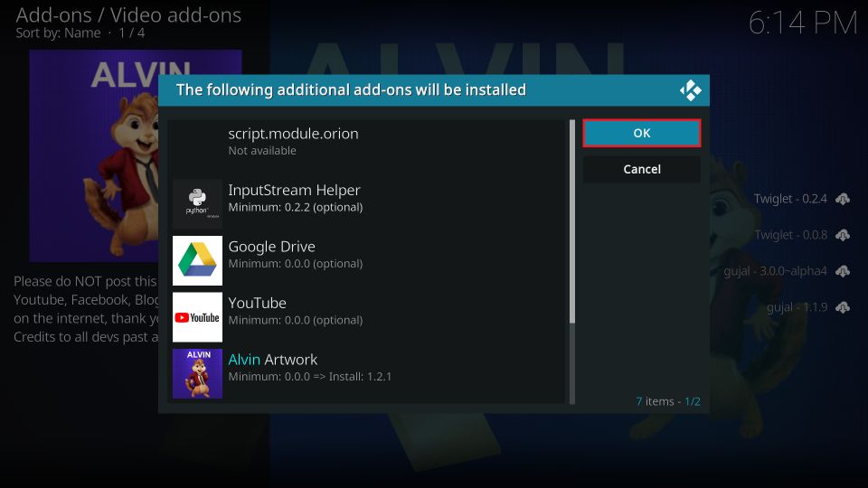This screenshot has height=488, width=868.
Task: Click the 6:14 PM clock
Action: coord(803,23)
